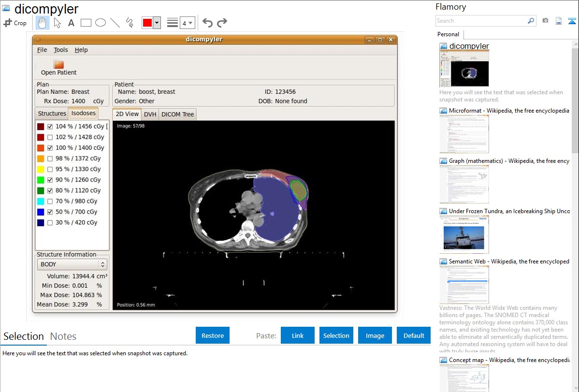This screenshot has width=579, height=392.
Task: Select the freehand draw tool
Action: (129, 23)
